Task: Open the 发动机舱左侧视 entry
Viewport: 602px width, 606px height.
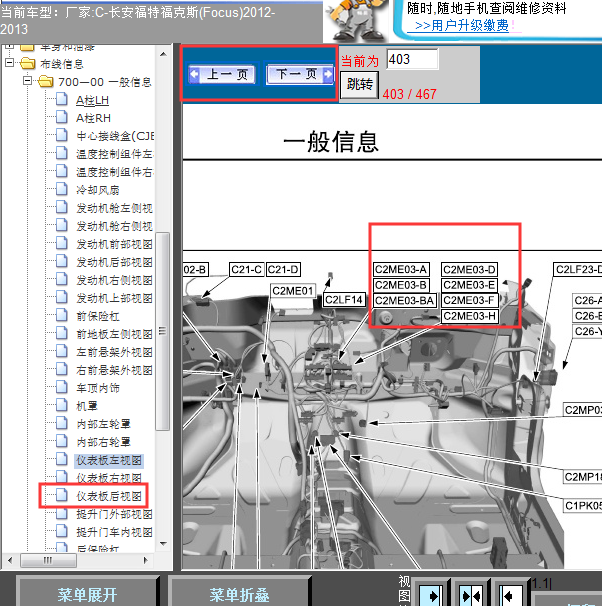Action: point(115,208)
